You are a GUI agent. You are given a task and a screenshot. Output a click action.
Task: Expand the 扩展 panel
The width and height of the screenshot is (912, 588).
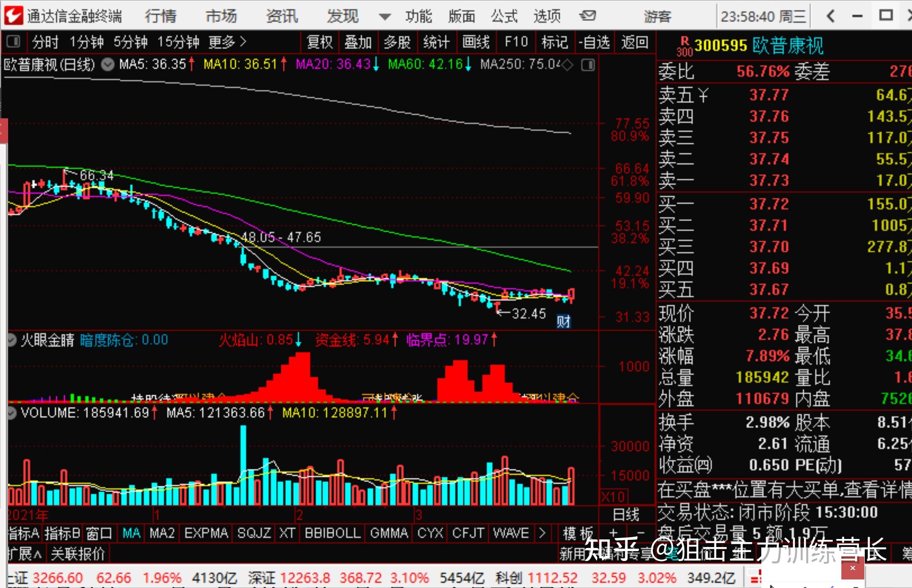(x=25, y=554)
